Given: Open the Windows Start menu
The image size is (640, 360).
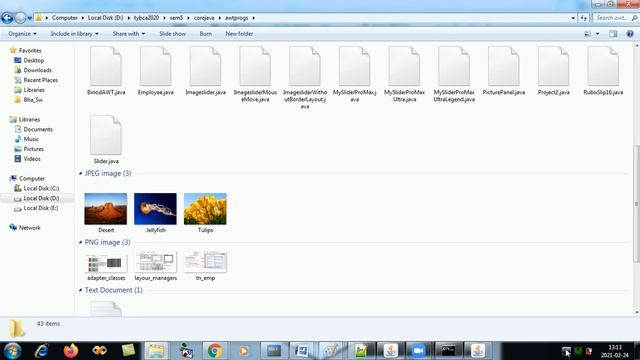Looking at the screenshot, I should pos(12,351).
